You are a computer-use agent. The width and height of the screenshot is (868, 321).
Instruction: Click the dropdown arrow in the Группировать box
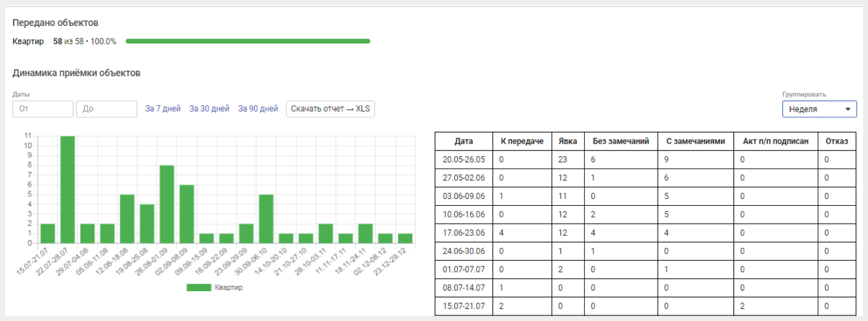coord(848,110)
